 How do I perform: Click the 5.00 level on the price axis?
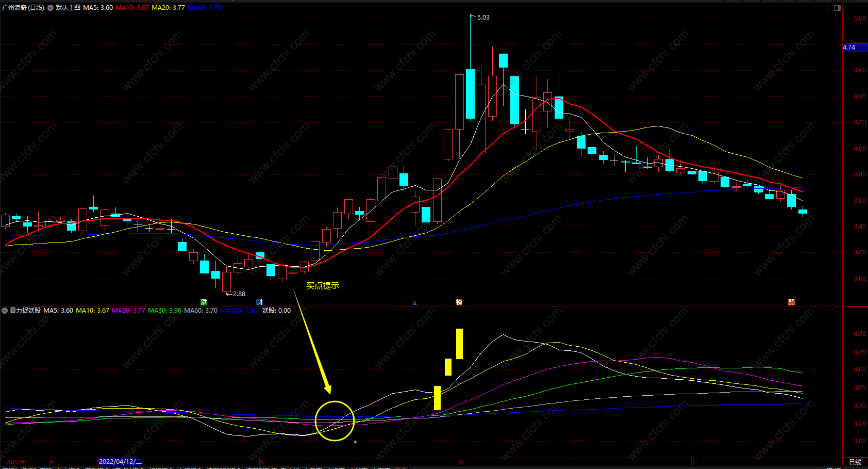[x=860, y=19]
